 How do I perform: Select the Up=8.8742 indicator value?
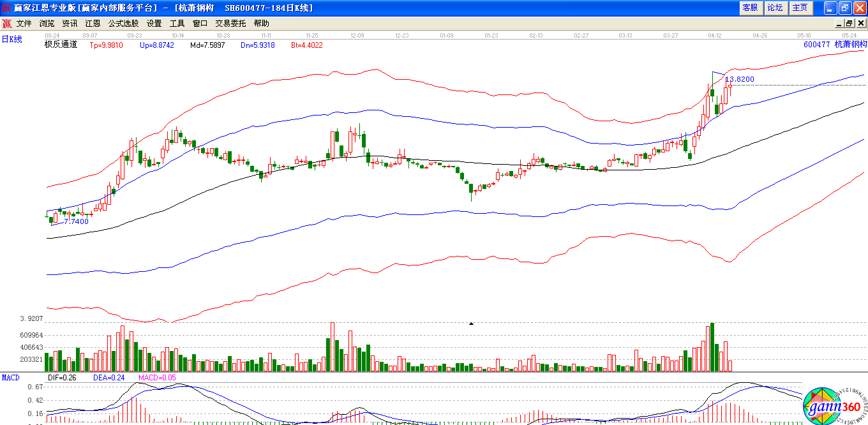coord(156,45)
